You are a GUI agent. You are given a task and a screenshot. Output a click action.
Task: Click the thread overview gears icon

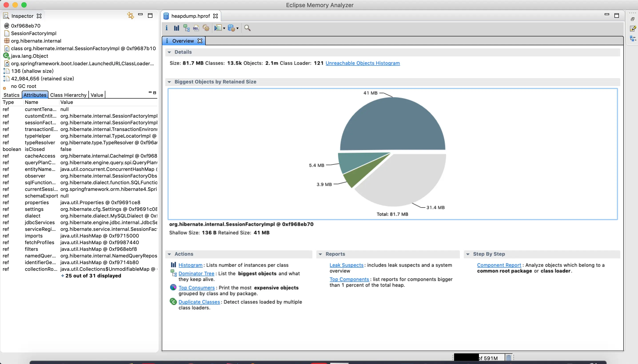(x=206, y=28)
